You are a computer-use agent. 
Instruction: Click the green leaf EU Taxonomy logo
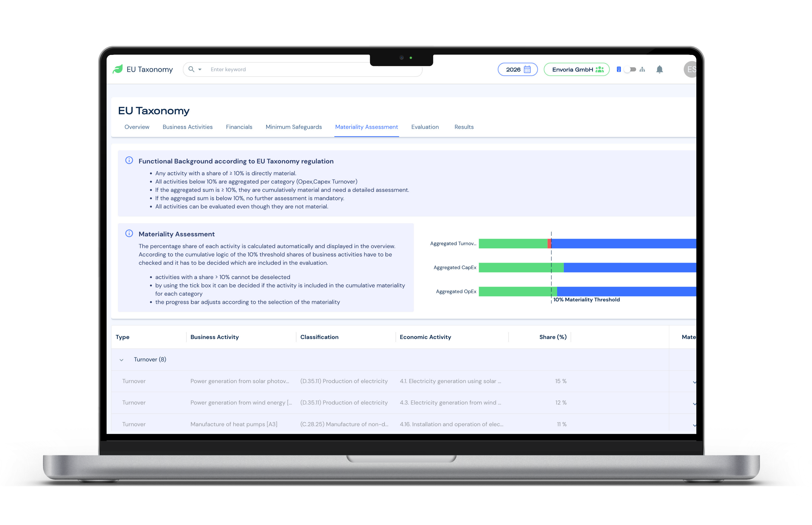pyautogui.click(x=119, y=69)
